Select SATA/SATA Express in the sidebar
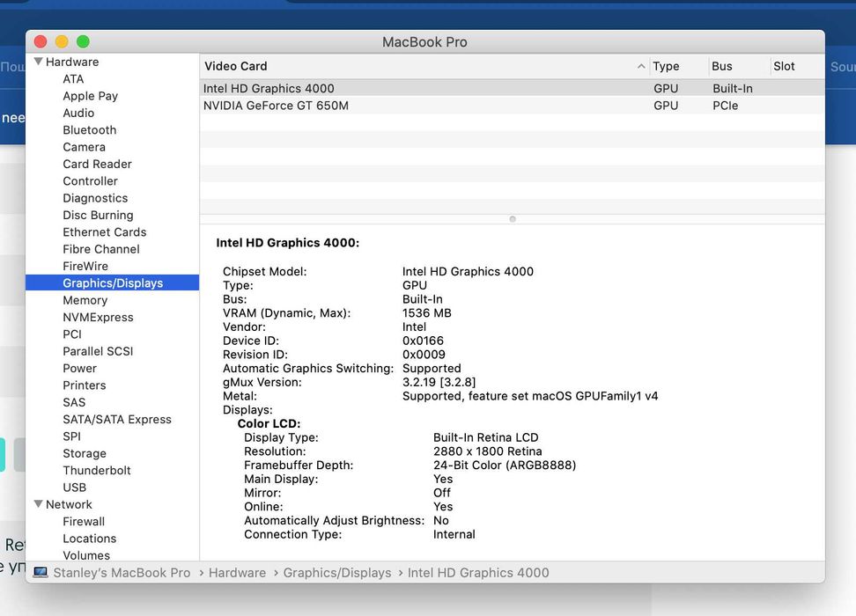 [x=117, y=419]
